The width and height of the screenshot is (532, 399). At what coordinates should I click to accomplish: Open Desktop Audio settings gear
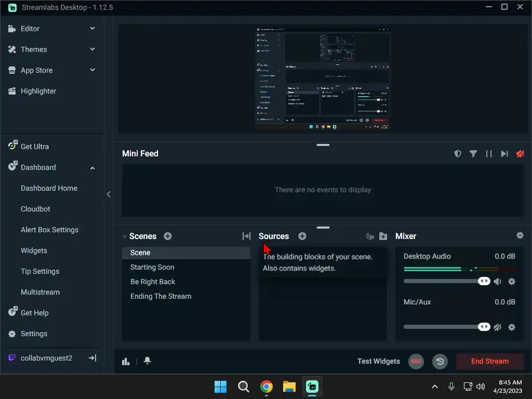pos(512,281)
